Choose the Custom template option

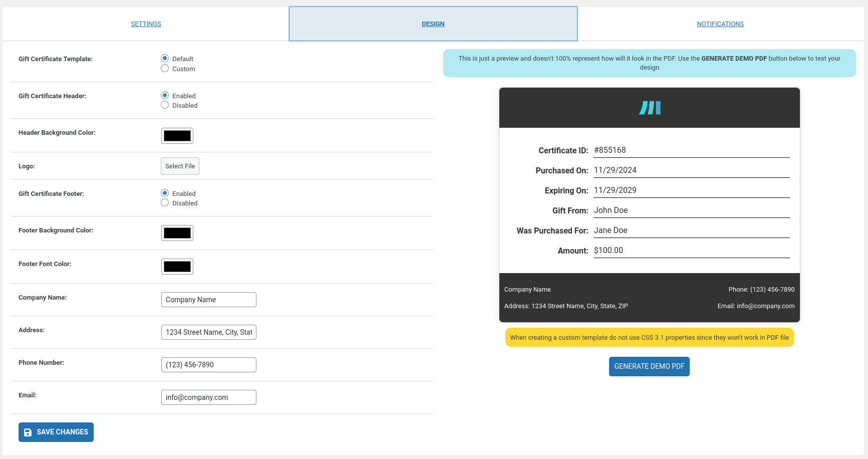point(165,69)
